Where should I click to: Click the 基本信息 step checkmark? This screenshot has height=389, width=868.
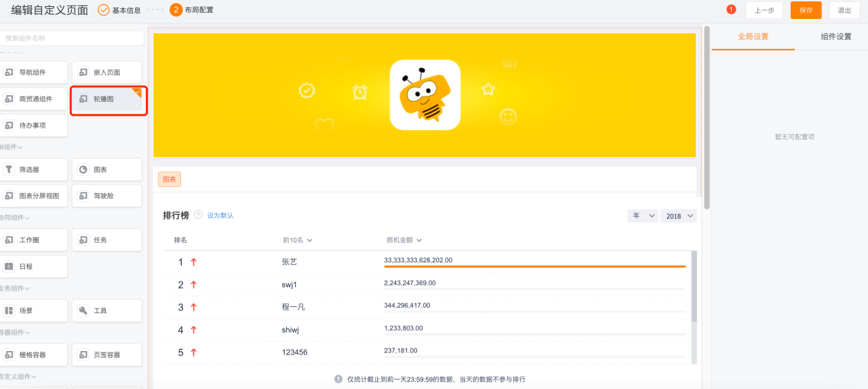[104, 10]
